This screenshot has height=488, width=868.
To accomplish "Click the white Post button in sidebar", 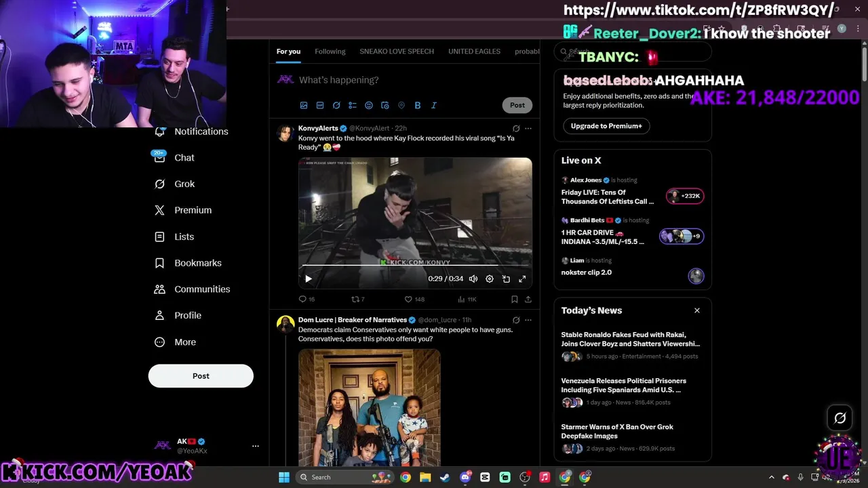I will (x=201, y=376).
